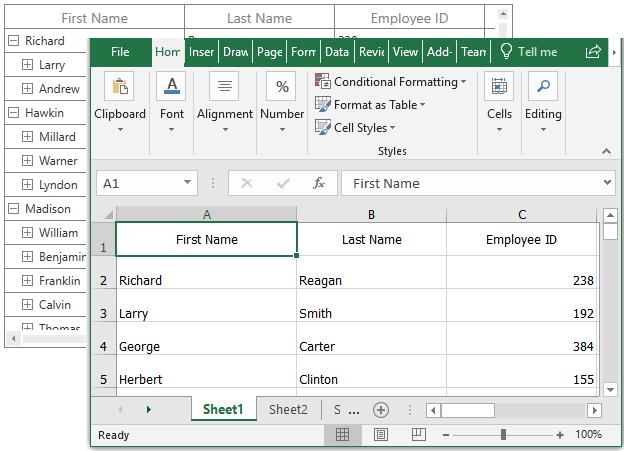Viewport: 624px width, 451px height.
Task: Open the Font group icon
Action: [172, 89]
